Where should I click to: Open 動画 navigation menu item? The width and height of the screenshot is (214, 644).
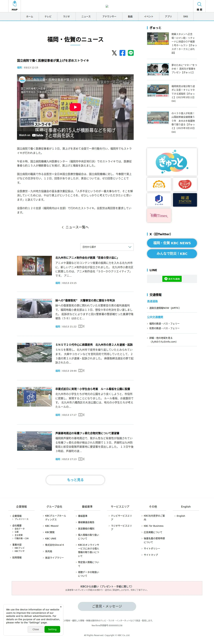coord(130,16)
